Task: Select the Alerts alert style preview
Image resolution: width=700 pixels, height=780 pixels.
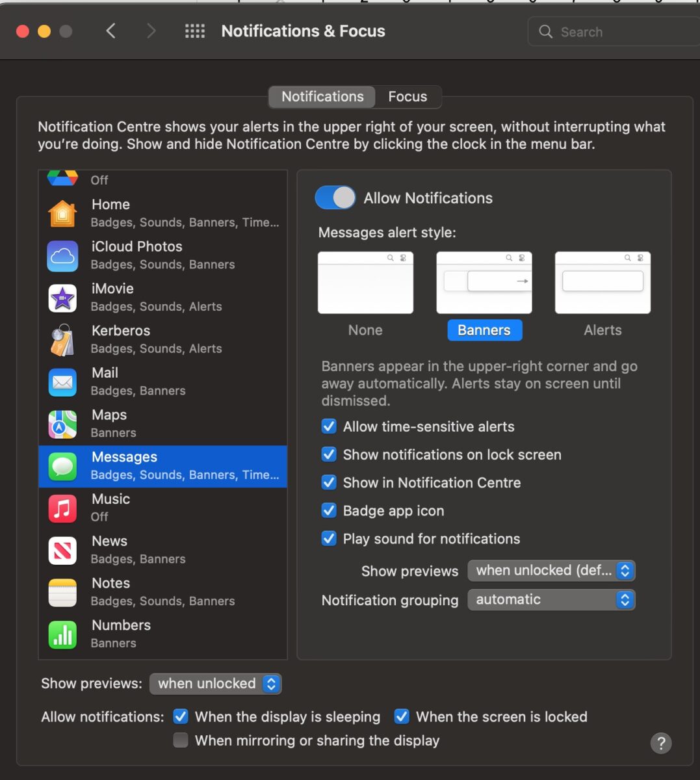Action: click(603, 283)
